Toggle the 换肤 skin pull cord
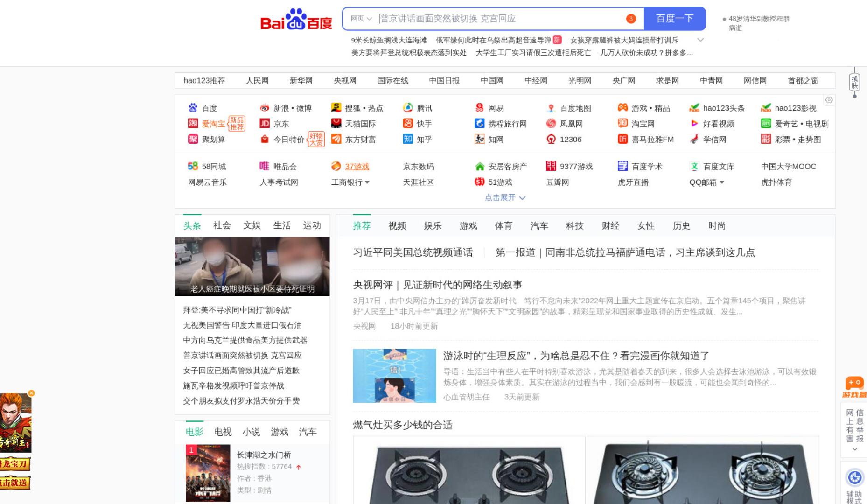This screenshot has width=867, height=504. click(854, 83)
